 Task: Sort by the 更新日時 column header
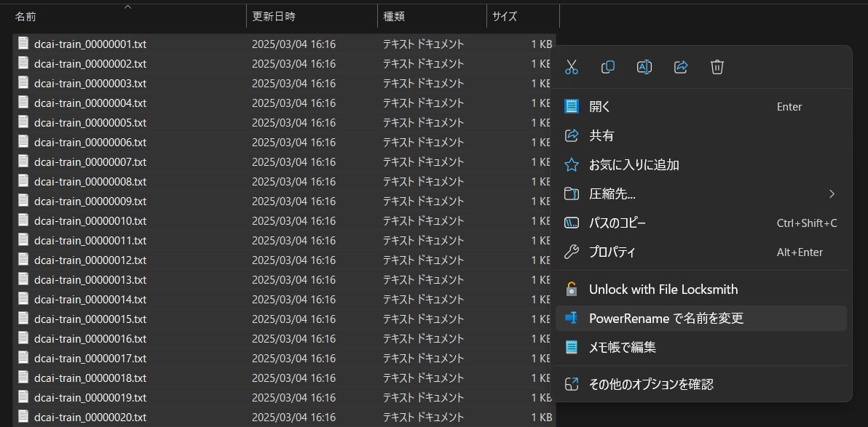(x=312, y=17)
